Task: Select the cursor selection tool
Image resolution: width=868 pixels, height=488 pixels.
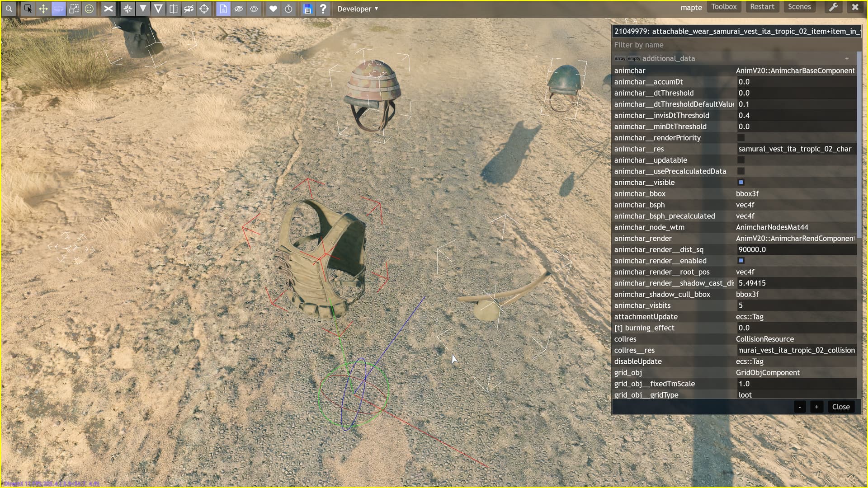Action: click(x=28, y=9)
